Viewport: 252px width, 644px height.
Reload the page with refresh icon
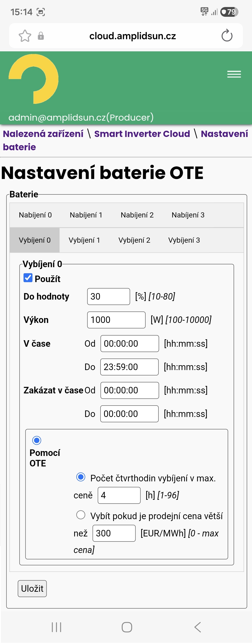click(227, 35)
